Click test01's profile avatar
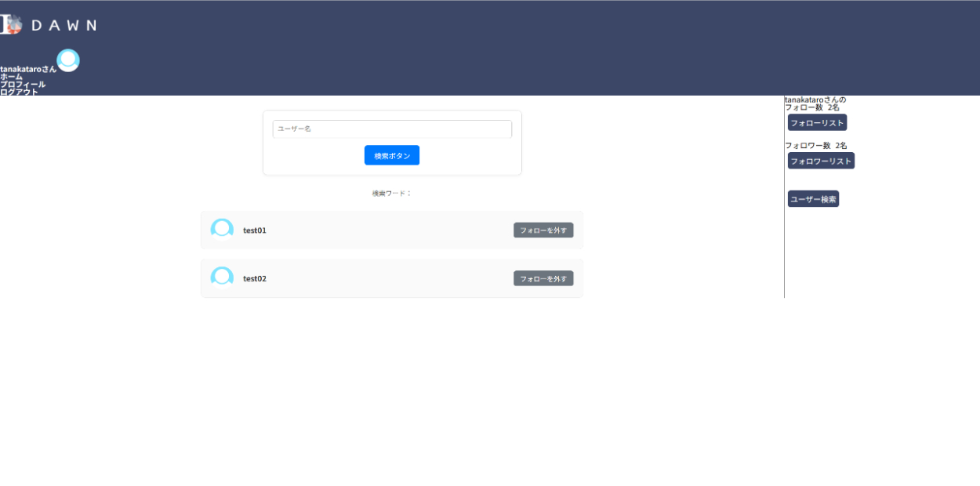Viewport: 980px width, 486px height. click(x=222, y=230)
